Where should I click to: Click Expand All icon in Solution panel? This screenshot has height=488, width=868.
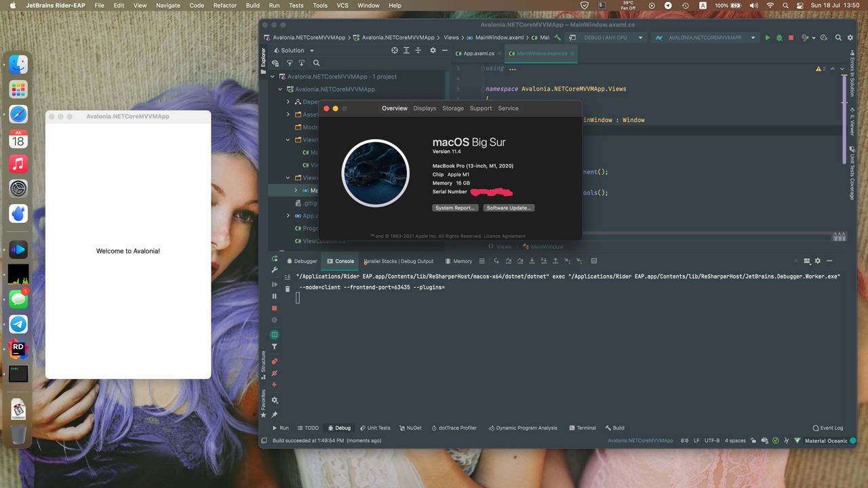(407, 50)
